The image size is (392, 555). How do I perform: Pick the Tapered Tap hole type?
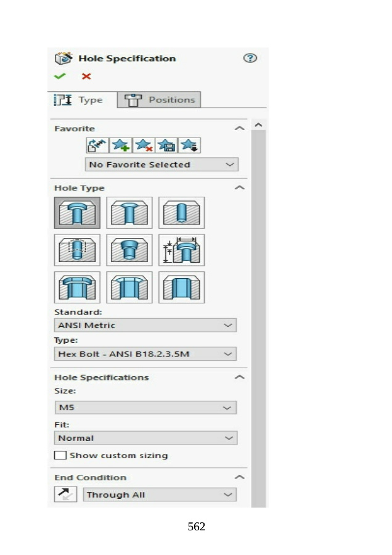point(129,250)
